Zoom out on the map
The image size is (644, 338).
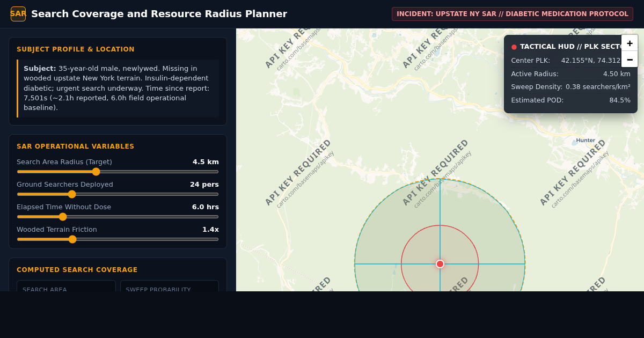pos(630,59)
